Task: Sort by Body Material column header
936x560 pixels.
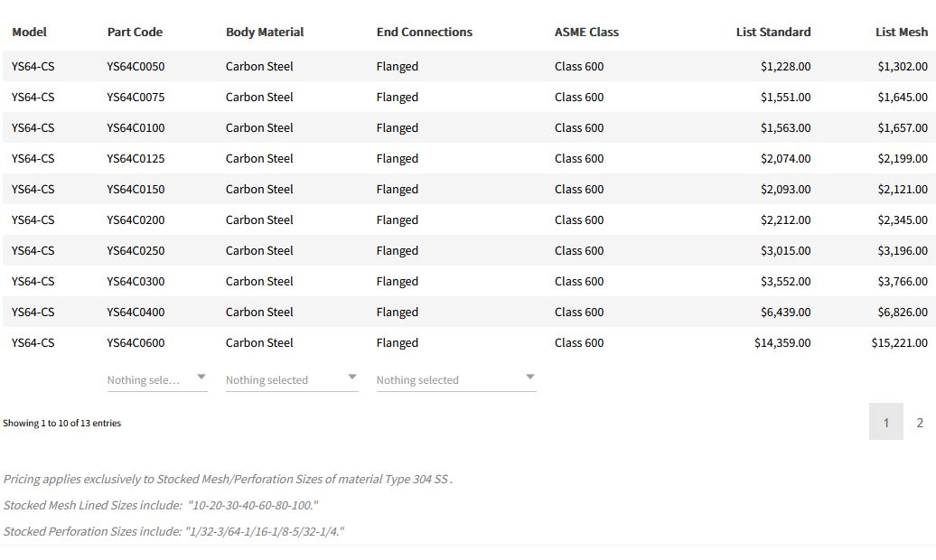Action: (x=265, y=32)
